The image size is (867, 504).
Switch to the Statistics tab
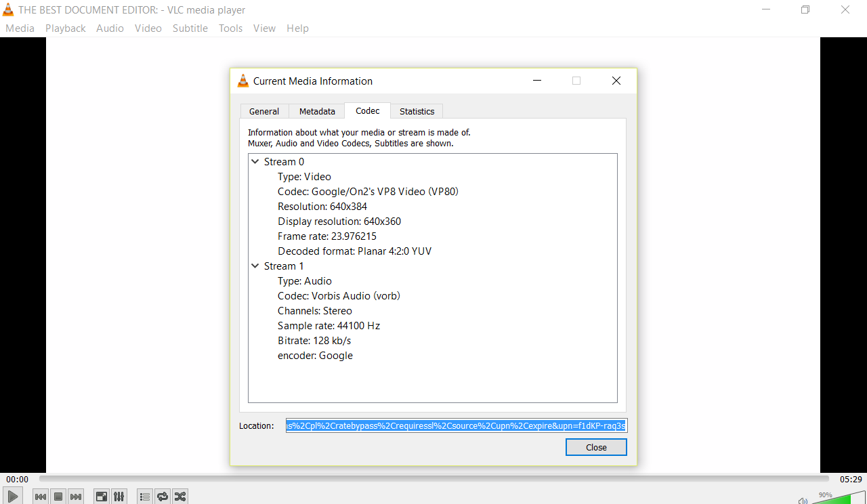point(417,111)
